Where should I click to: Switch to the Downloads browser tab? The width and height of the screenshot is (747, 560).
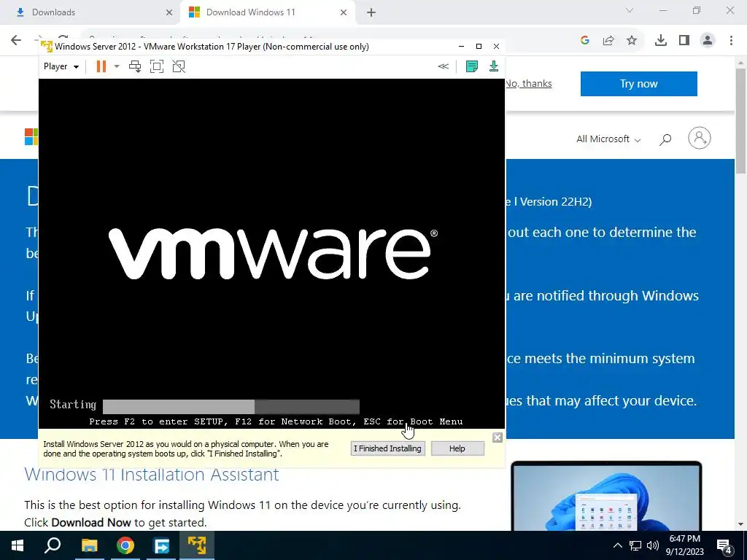point(90,12)
